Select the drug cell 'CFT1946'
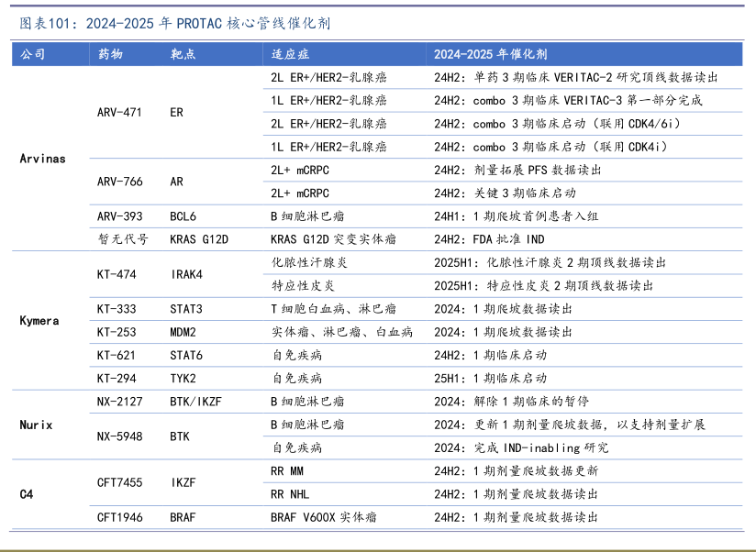Screen dimensions: 756x552 pos(119,517)
